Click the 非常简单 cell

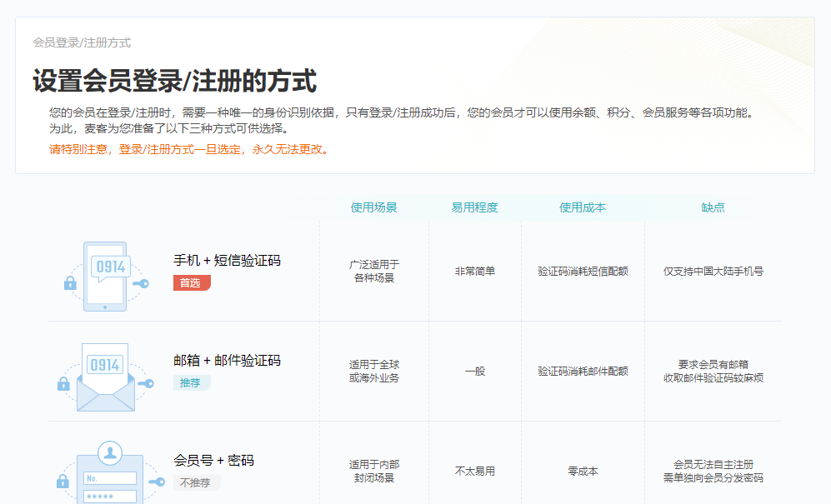click(474, 271)
